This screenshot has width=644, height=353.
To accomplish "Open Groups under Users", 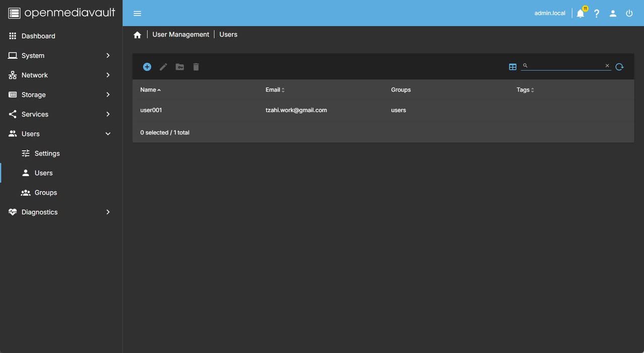I will point(61,193).
